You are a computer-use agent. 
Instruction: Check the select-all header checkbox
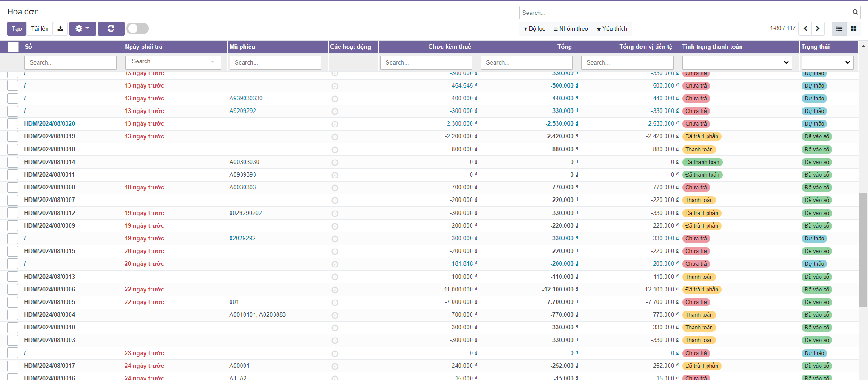point(13,47)
